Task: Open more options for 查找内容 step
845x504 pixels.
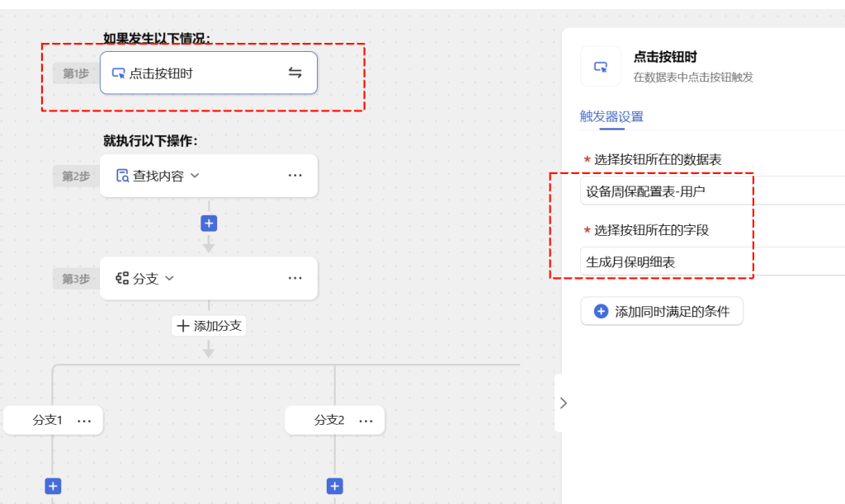Action: pos(295,176)
